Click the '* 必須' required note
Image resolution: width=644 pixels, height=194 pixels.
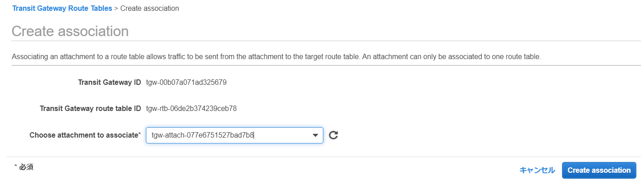tap(24, 167)
